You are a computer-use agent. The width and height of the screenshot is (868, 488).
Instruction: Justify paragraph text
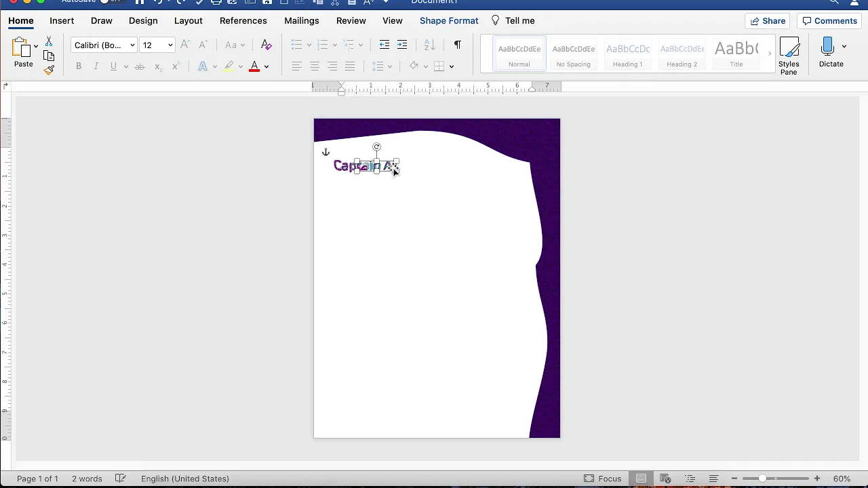[350, 66]
